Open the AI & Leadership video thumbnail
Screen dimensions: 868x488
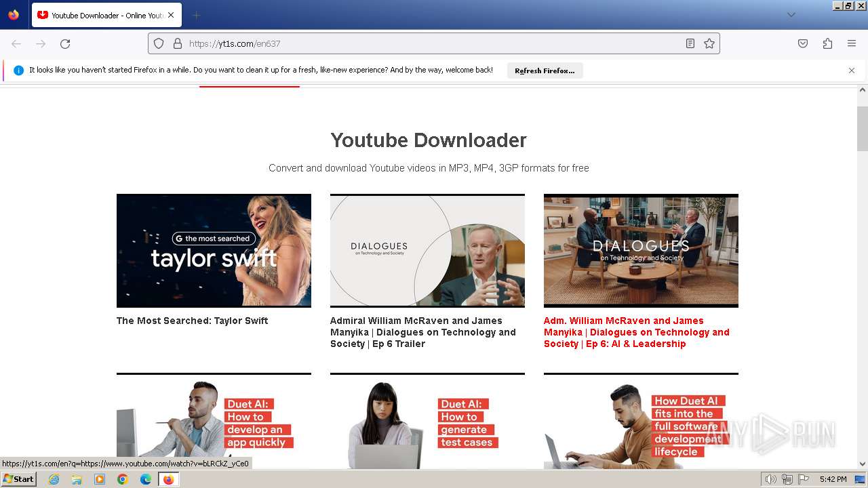(x=641, y=250)
